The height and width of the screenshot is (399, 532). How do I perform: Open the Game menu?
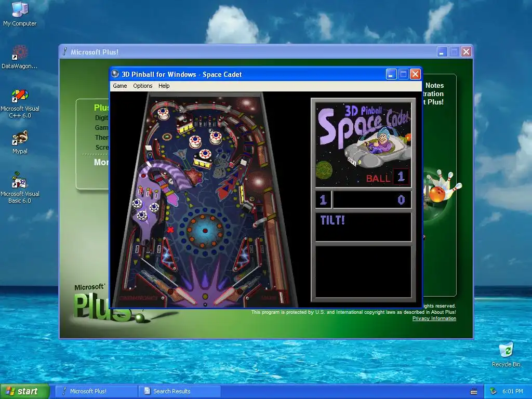click(120, 86)
